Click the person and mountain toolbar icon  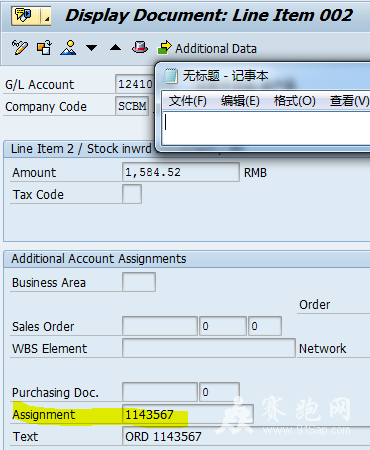tap(68, 48)
